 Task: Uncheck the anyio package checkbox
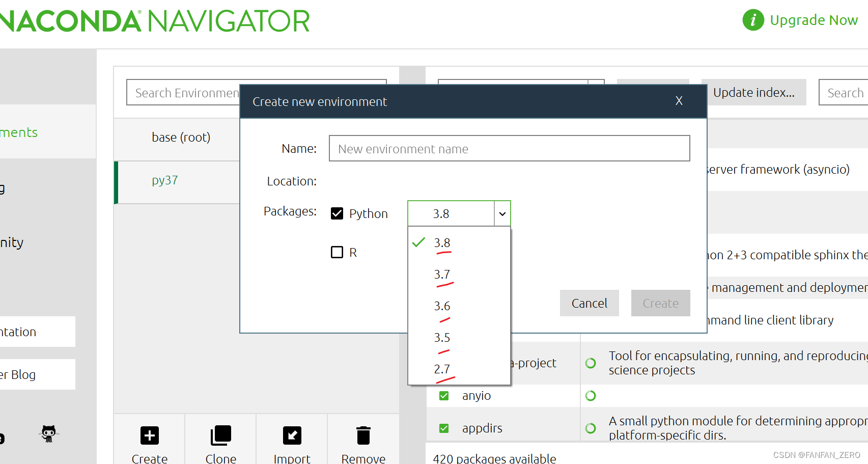tap(444, 396)
